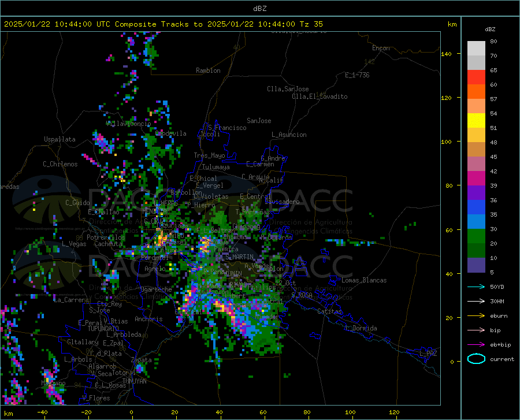520x420 pixels.
Task: Click the magenta eb+bip arrow icon
Action: click(x=476, y=345)
